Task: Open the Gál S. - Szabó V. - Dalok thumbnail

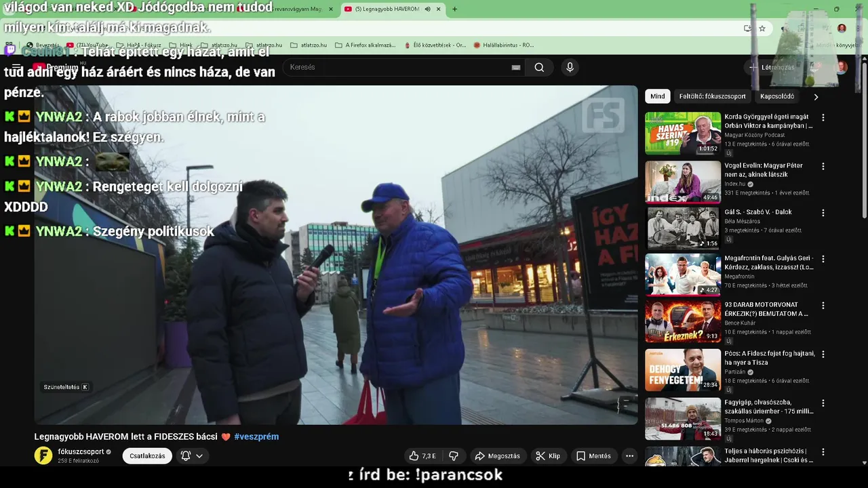Action: point(683,228)
